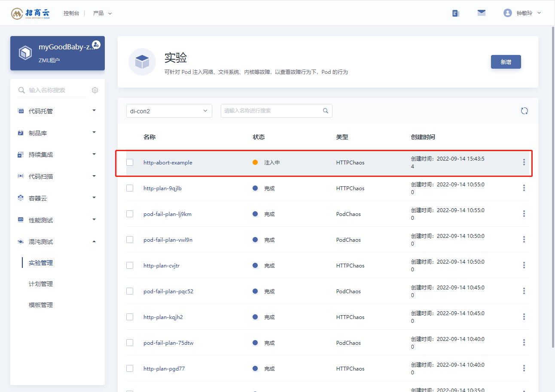Image resolution: width=555 pixels, height=392 pixels.
Task: Click the 混沌测试 icon
Action: coord(21,242)
